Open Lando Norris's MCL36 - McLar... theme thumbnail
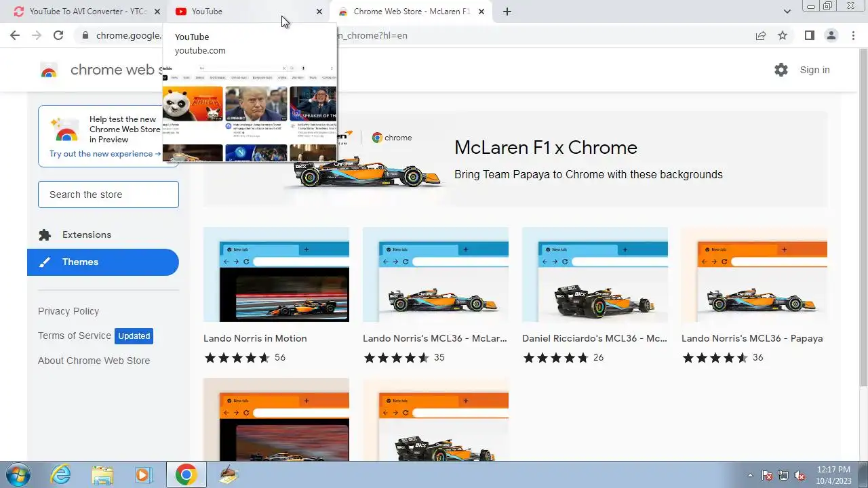Image resolution: width=868 pixels, height=488 pixels. 435,274
